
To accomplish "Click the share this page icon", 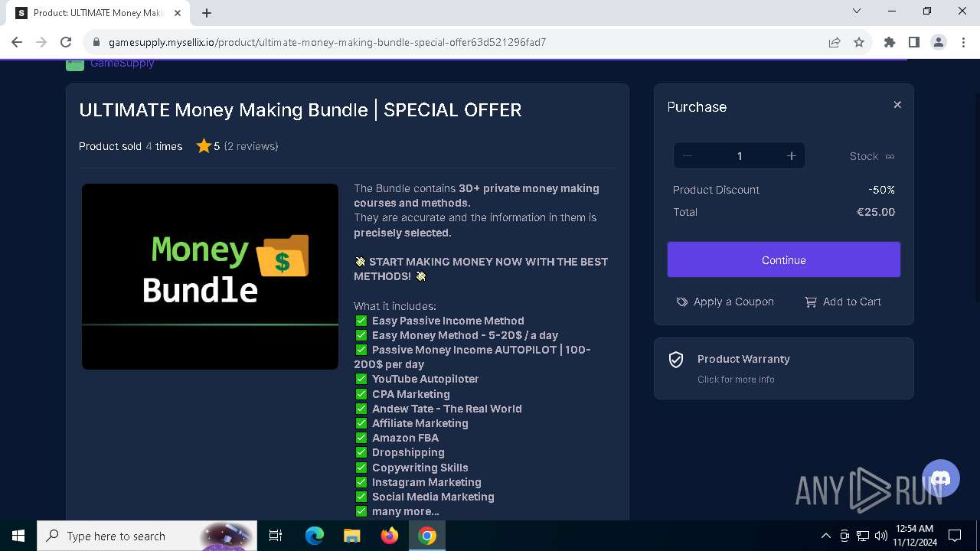I will [835, 42].
